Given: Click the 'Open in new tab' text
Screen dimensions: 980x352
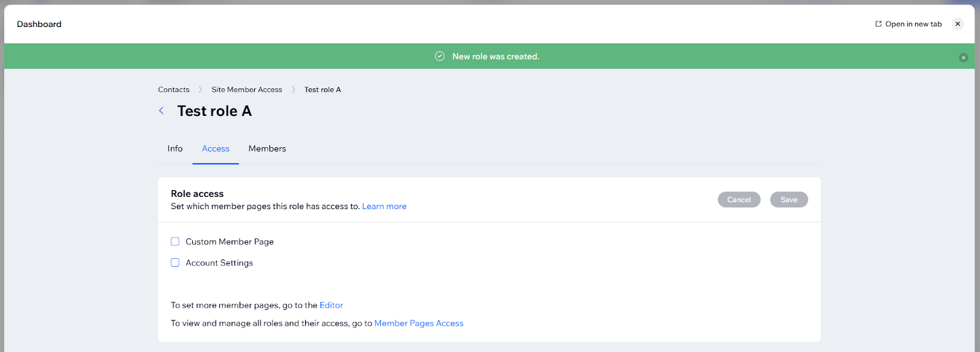Looking at the screenshot, I should point(913,24).
